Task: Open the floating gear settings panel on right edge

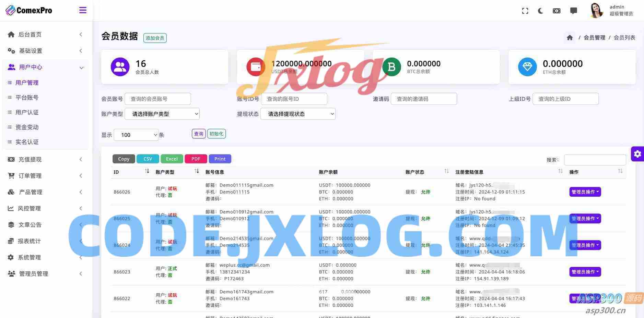Action: [637, 154]
